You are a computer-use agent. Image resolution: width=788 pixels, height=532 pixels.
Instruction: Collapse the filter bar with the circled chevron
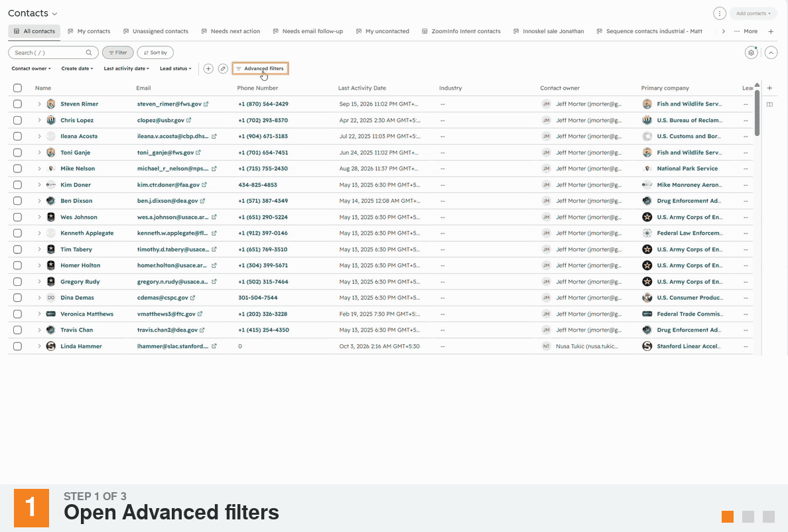771,52
